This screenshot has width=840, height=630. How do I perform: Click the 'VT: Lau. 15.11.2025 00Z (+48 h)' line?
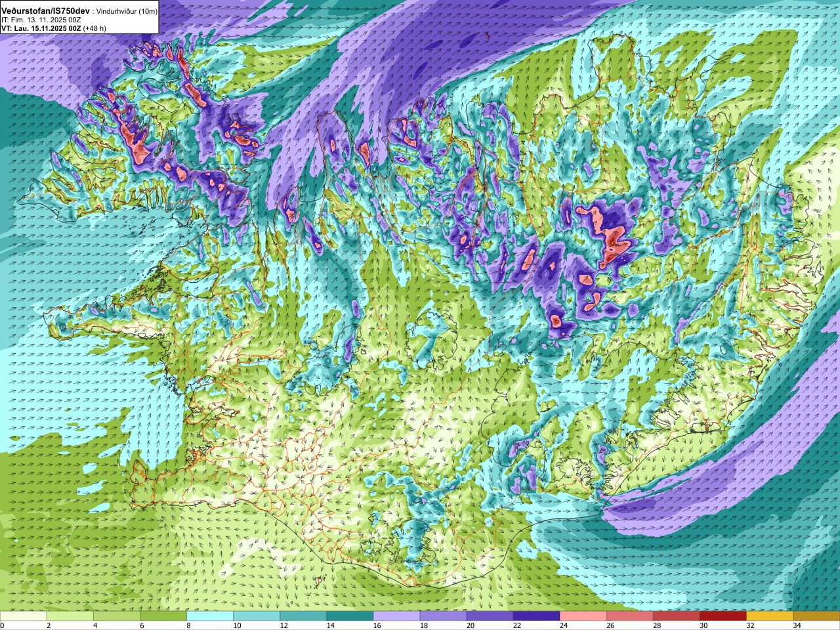click(x=54, y=28)
